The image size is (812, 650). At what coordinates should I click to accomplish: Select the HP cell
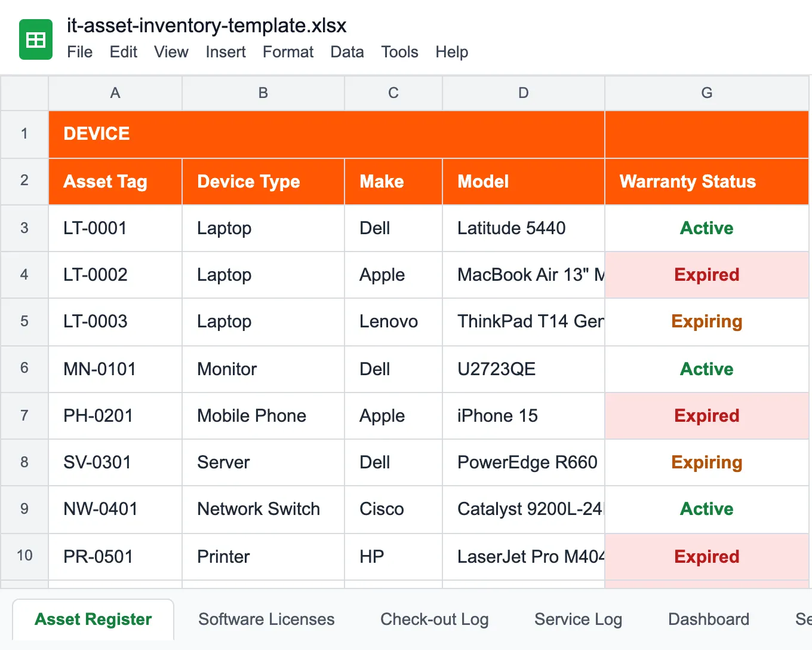coord(393,557)
